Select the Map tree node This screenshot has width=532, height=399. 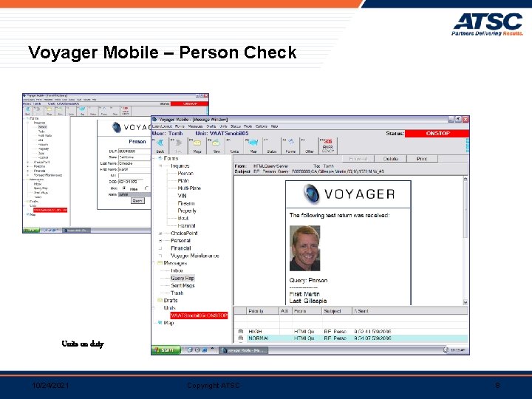coord(168,323)
